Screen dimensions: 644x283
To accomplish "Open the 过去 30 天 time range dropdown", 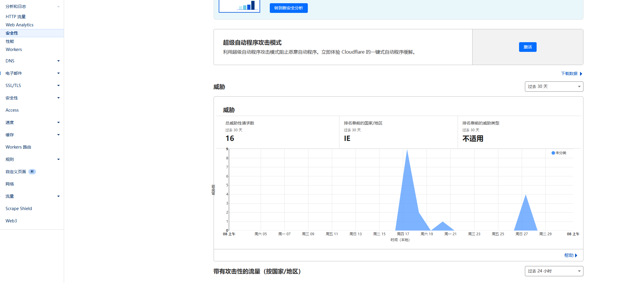I will (x=554, y=86).
